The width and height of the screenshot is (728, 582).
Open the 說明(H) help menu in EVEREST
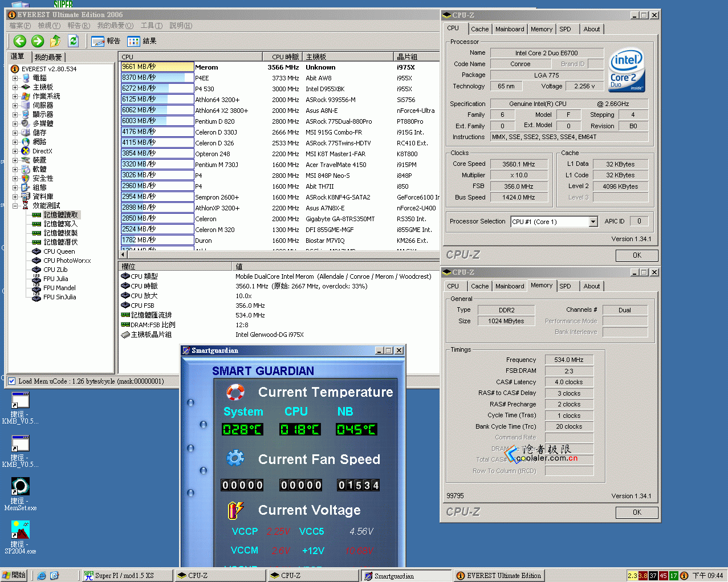[181, 26]
